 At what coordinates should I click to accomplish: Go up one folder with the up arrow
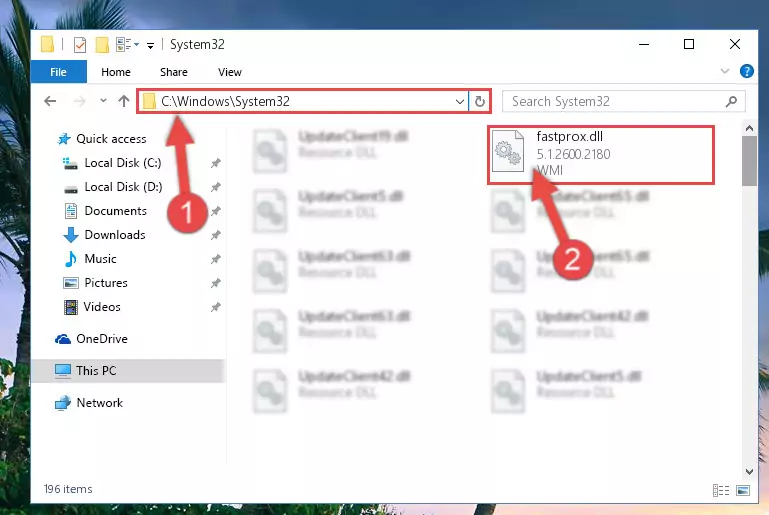click(x=124, y=102)
